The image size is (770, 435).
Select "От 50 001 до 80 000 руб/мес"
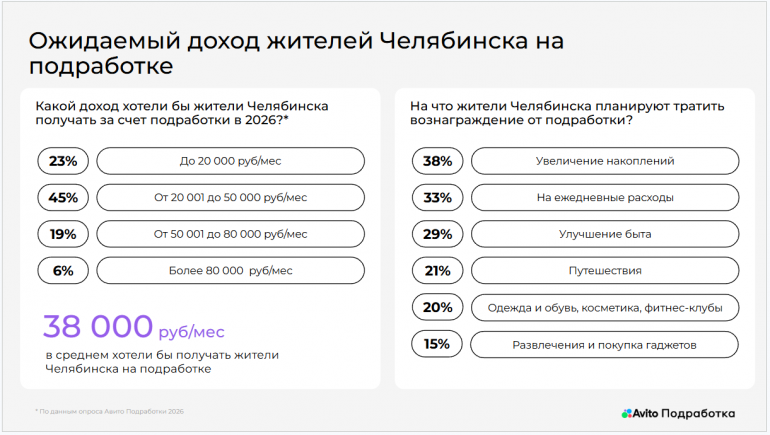point(231,234)
